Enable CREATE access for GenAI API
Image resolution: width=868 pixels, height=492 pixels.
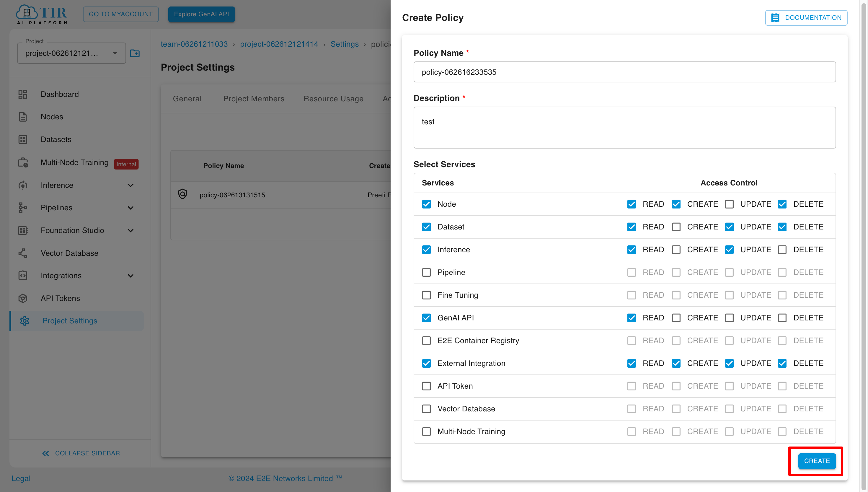point(676,318)
